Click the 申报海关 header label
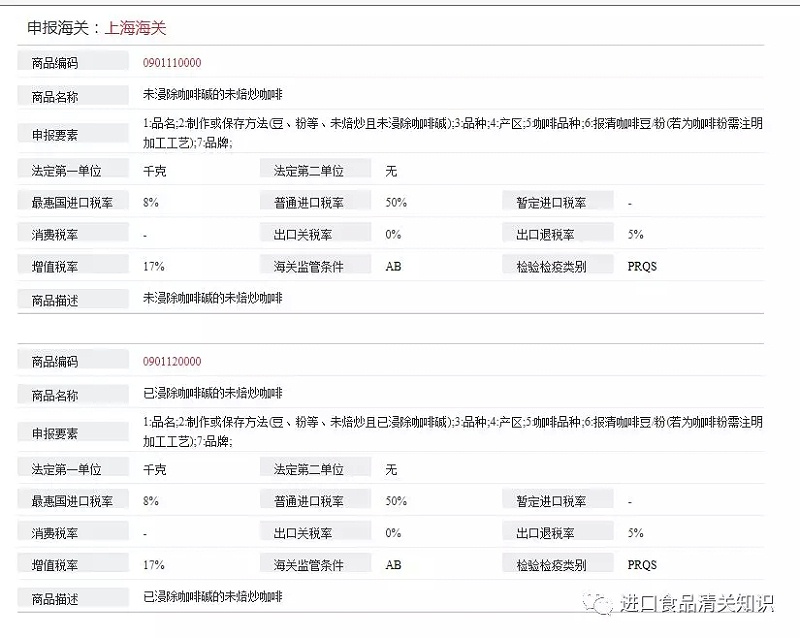800x638 pixels. pyautogui.click(x=60, y=28)
